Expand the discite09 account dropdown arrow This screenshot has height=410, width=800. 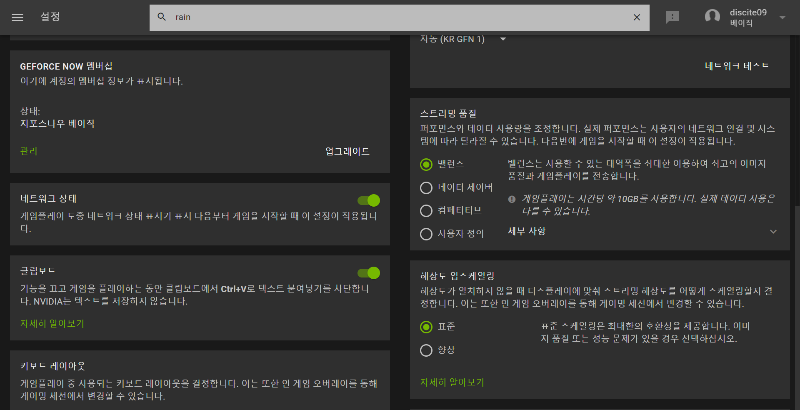point(782,17)
